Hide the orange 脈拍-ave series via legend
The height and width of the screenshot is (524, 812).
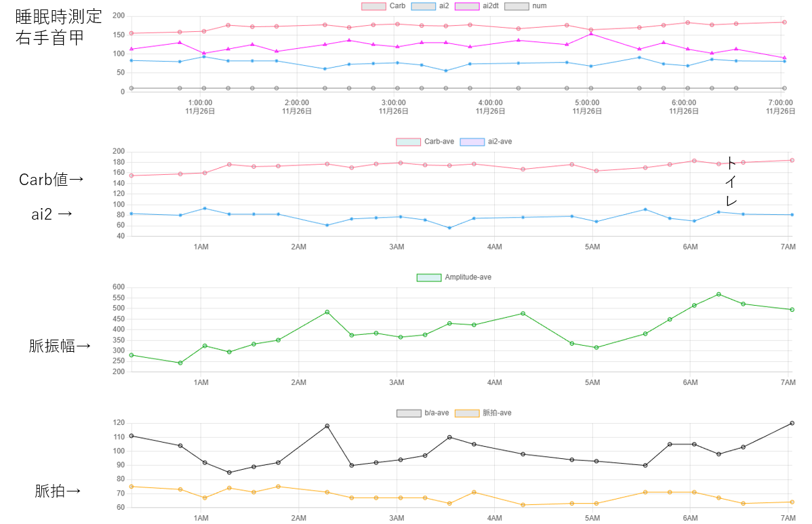click(x=467, y=413)
